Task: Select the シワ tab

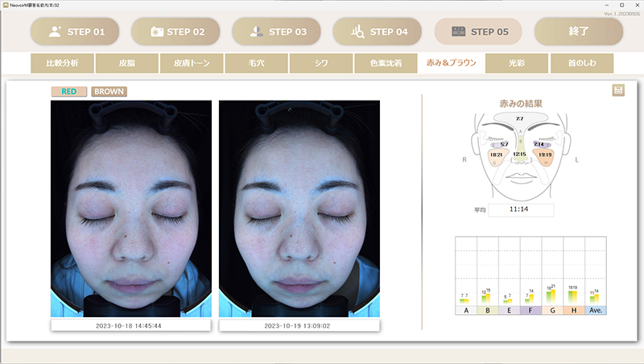Action: (321, 64)
